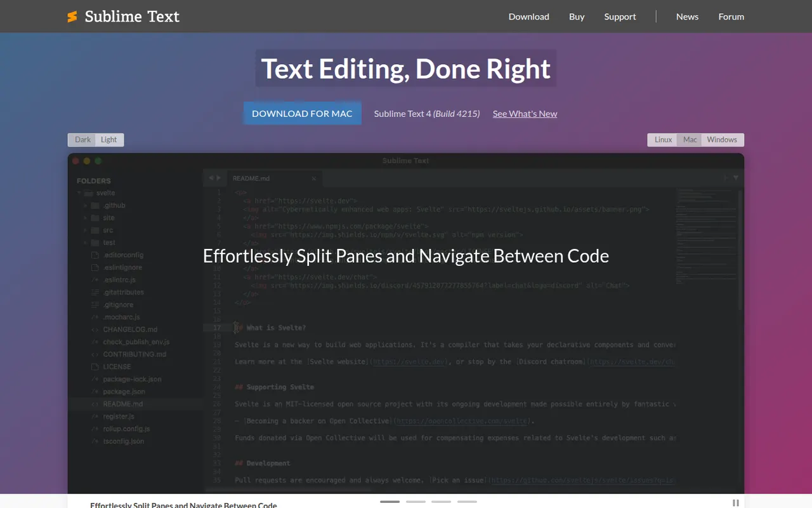Pause the slideshow with the pause icon
Viewport: 812px width, 508px height.
click(736, 503)
